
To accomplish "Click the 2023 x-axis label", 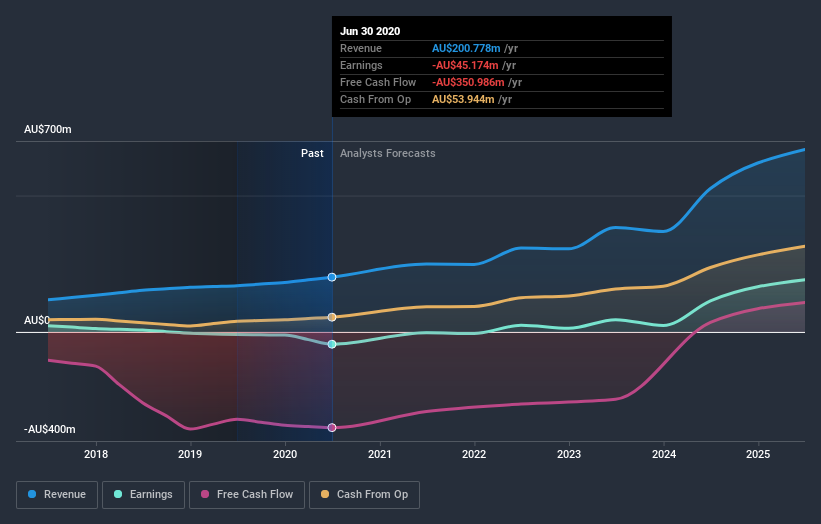I will click(569, 454).
